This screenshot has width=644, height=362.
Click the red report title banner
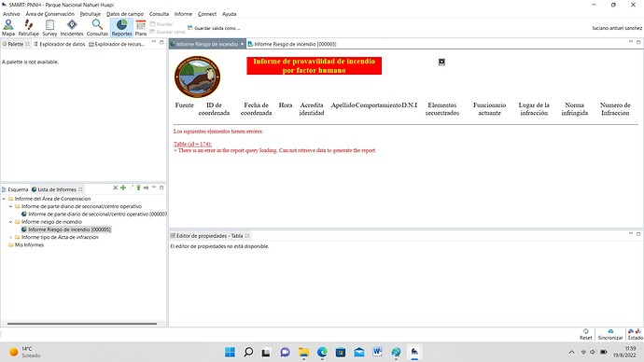click(x=314, y=65)
